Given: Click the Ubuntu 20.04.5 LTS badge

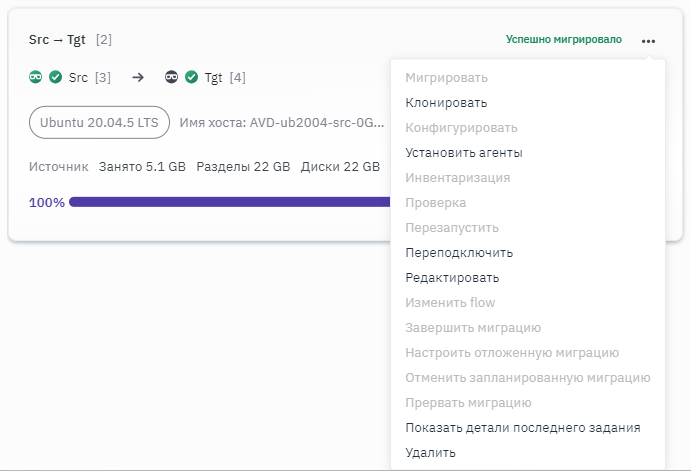Looking at the screenshot, I should click(99, 123).
